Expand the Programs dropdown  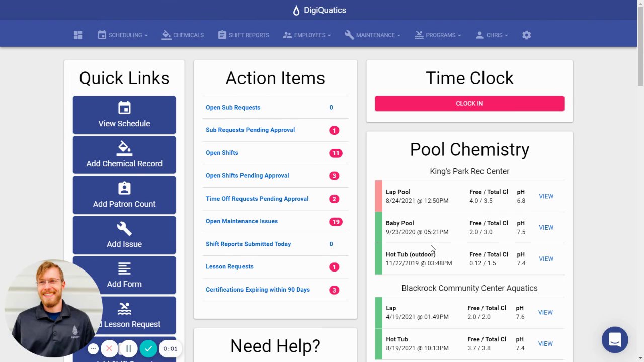pyautogui.click(x=438, y=35)
